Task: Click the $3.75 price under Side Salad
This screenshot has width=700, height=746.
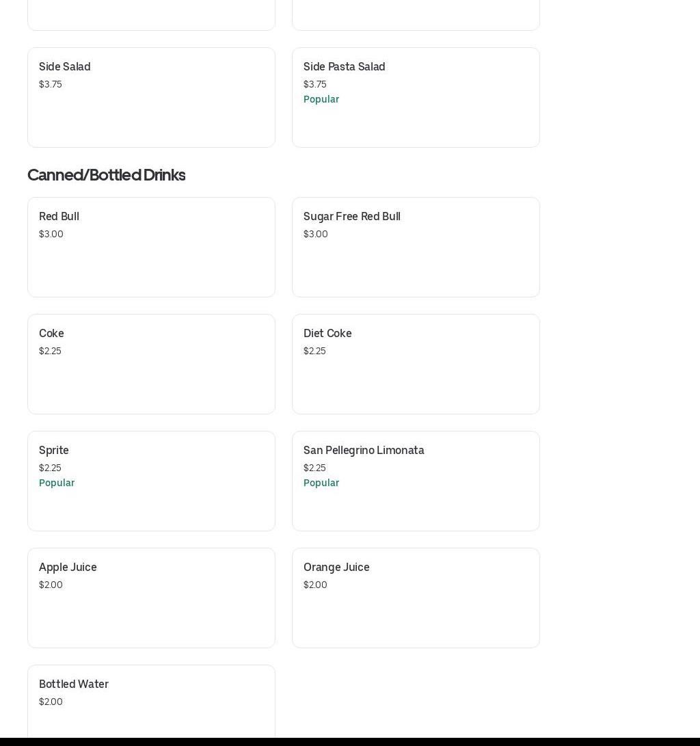Action: click(51, 84)
